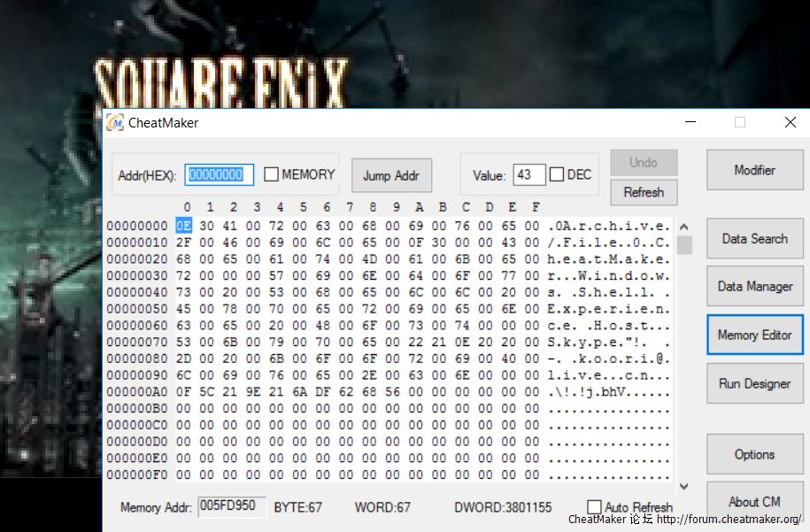This screenshot has height=532, width=810.
Task: Select the Memory Editor button
Action: pyautogui.click(x=754, y=335)
